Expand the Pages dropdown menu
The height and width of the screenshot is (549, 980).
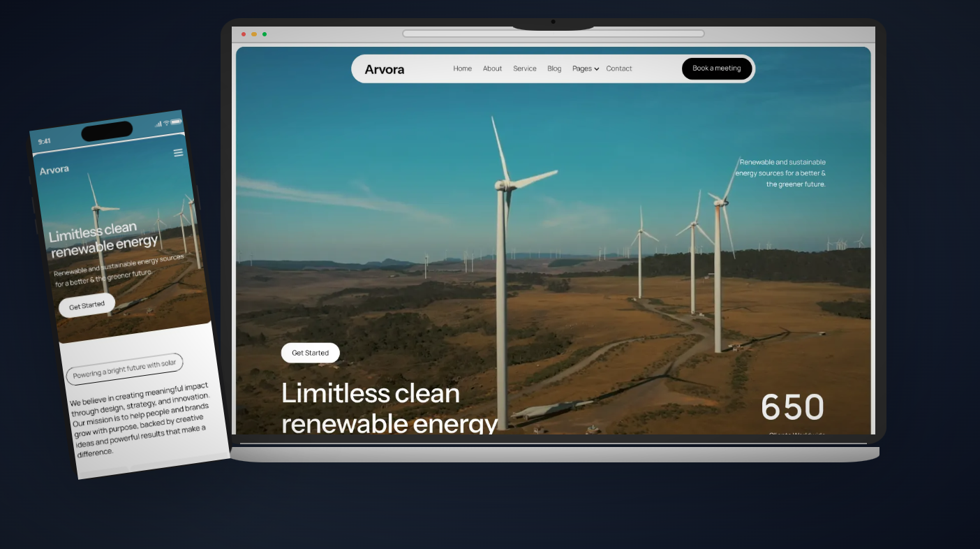click(x=586, y=68)
